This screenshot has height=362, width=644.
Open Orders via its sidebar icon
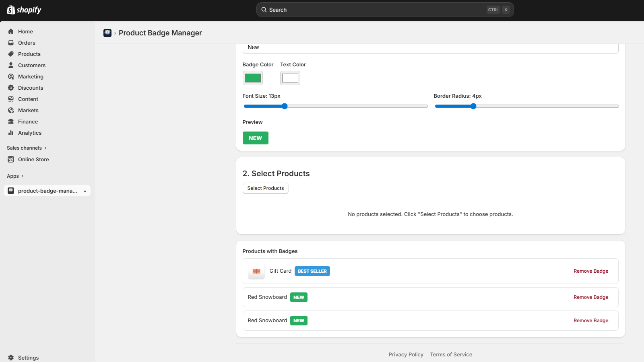pos(11,43)
